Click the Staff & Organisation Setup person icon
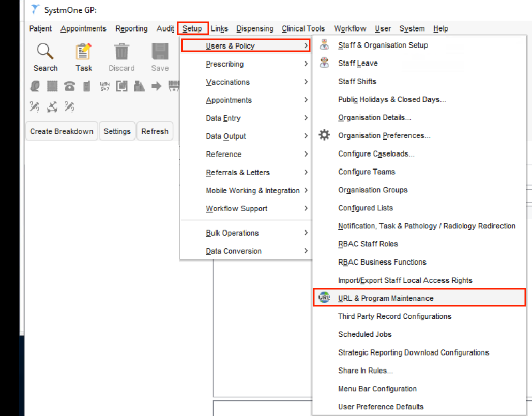Image resolution: width=532 pixels, height=416 pixels. tap(324, 45)
